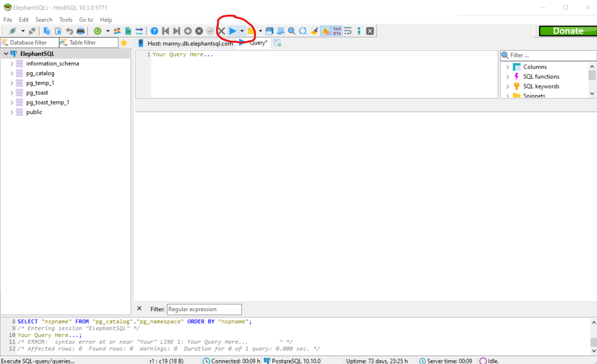Toggle the Columns filter panel
Screen dimensions: 597x364
click(508, 67)
